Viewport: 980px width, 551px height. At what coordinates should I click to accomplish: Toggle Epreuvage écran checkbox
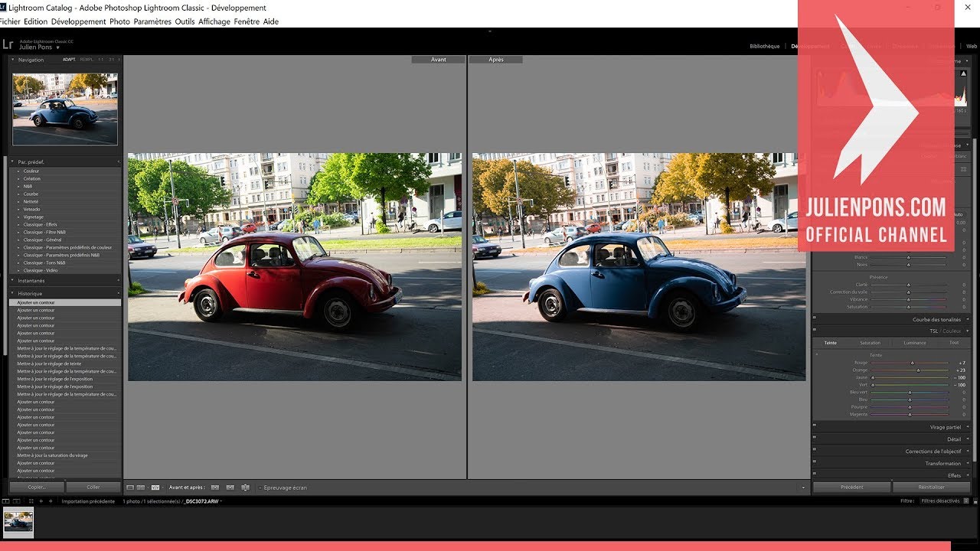(260, 487)
